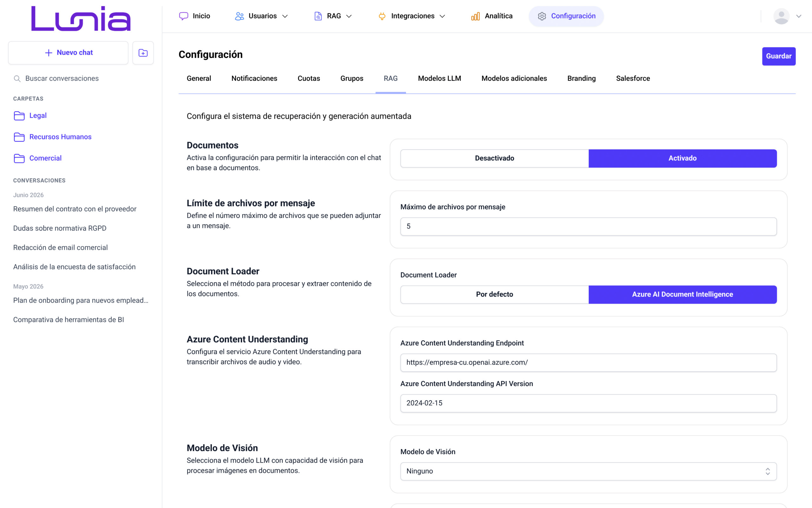812x508 pixels.
Task: Click the RAG document icon
Action: [x=318, y=16]
